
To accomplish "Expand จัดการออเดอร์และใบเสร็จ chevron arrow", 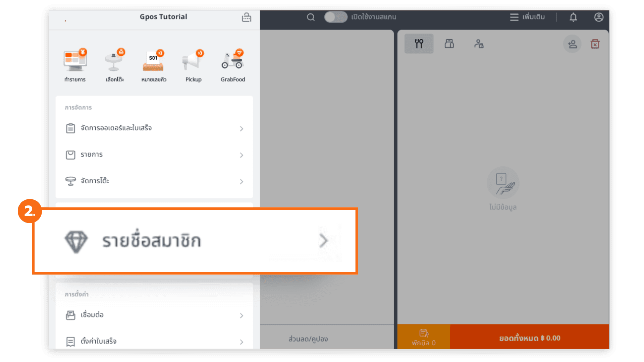I will (241, 129).
